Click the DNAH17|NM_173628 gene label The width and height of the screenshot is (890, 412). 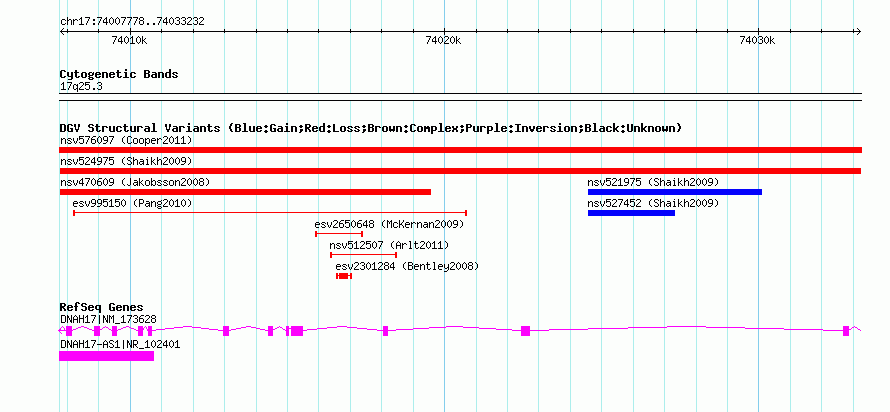click(108, 319)
